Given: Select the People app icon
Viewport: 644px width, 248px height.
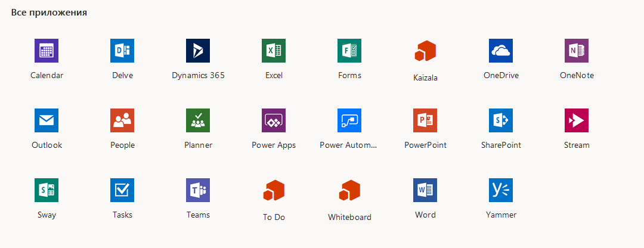Looking at the screenshot, I should (x=122, y=120).
